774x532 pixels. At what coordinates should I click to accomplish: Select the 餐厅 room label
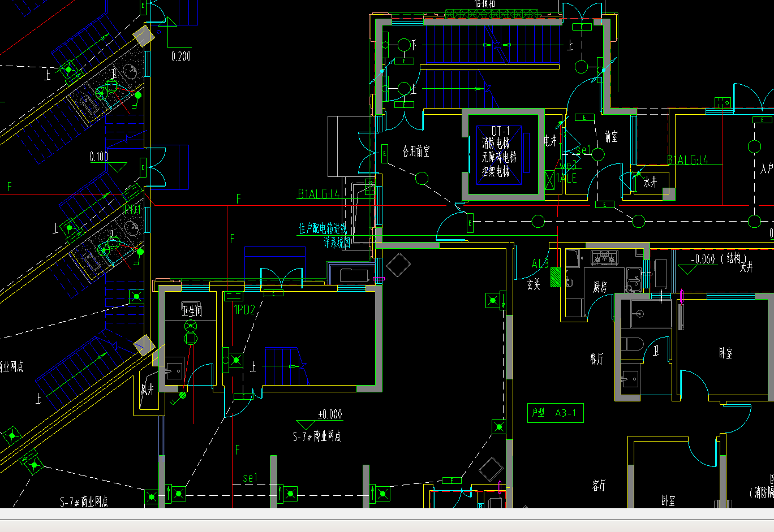(x=596, y=359)
